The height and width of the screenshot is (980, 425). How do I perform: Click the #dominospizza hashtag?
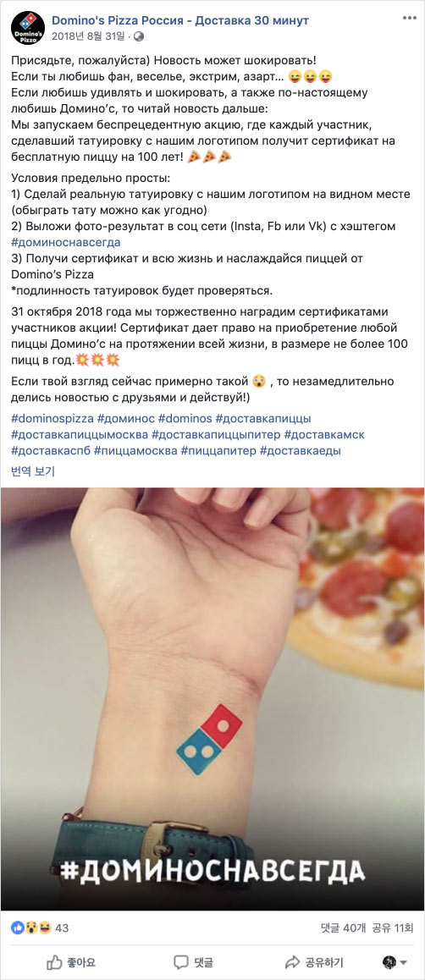[52, 418]
